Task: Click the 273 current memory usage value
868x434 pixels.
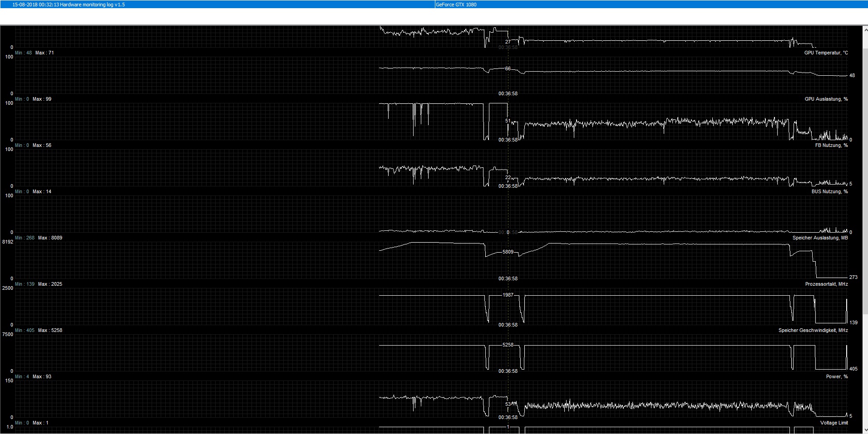Action: click(x=853, y=277)
